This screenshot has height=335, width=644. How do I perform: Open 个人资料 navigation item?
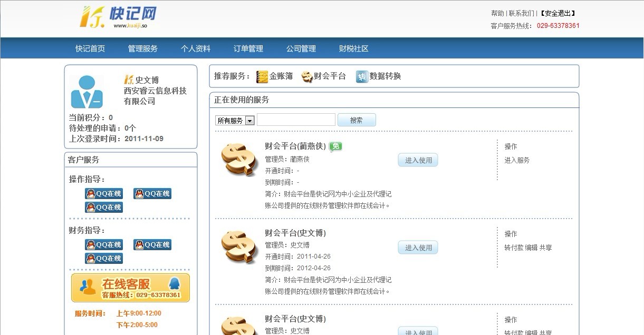(x=196, y=48)
